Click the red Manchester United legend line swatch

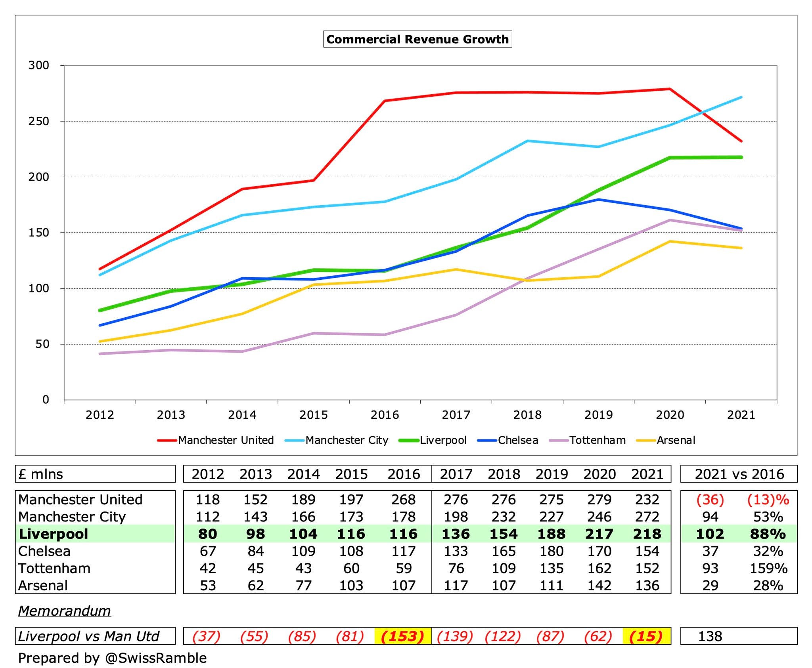[x=167, y=441]
